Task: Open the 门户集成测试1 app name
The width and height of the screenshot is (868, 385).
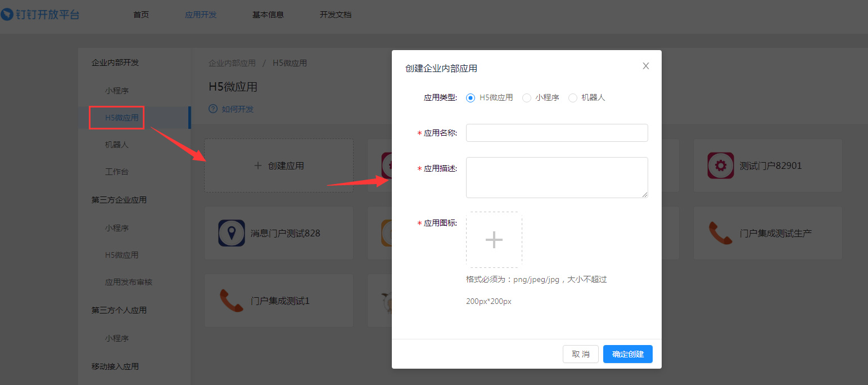Action: (x=280, y=301)
